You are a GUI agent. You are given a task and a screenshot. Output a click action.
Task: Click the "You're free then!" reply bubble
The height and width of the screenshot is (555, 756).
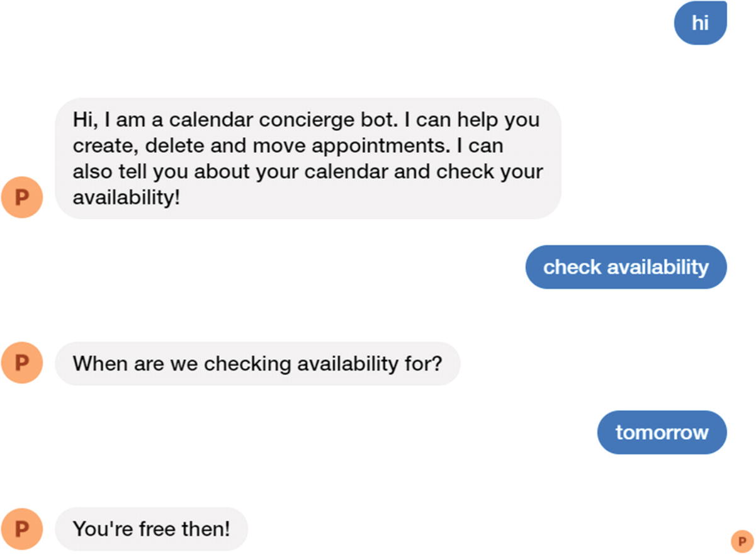(152, 529)
